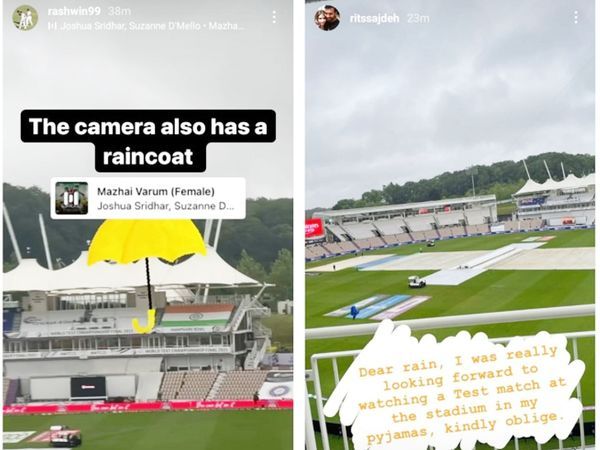Open rashwin99 profile picture
The image size is (600, 450).
tap(25, 18)
